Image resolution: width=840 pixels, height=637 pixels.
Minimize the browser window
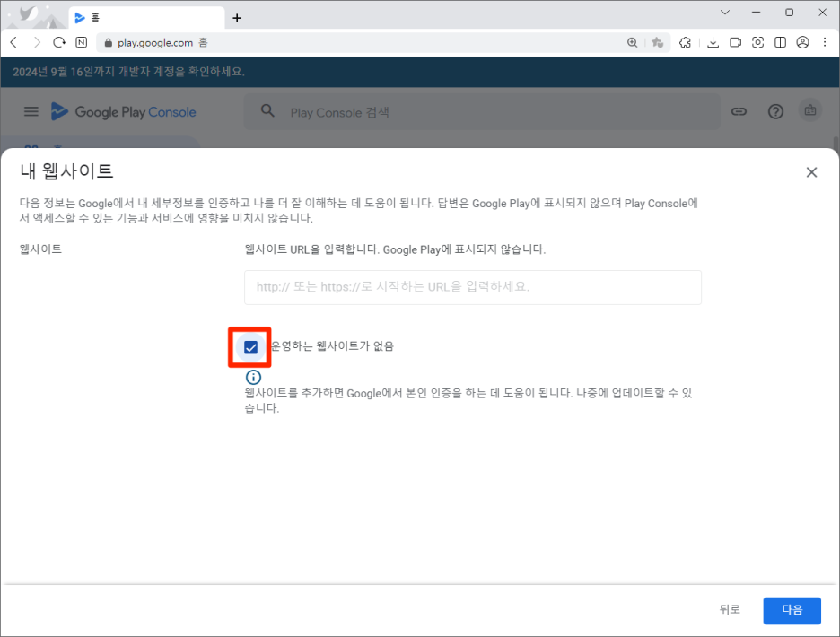756,13
